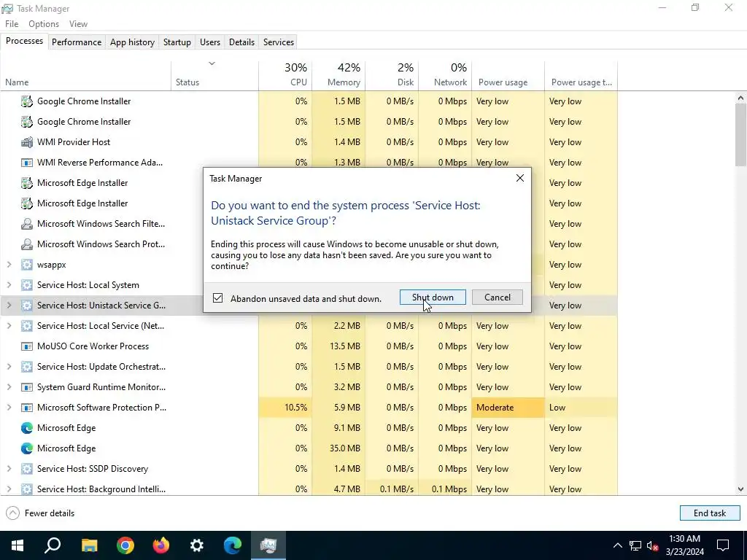747x560 pixels.
Task: Sort by Power usage column header
Action: click(508, 75)
